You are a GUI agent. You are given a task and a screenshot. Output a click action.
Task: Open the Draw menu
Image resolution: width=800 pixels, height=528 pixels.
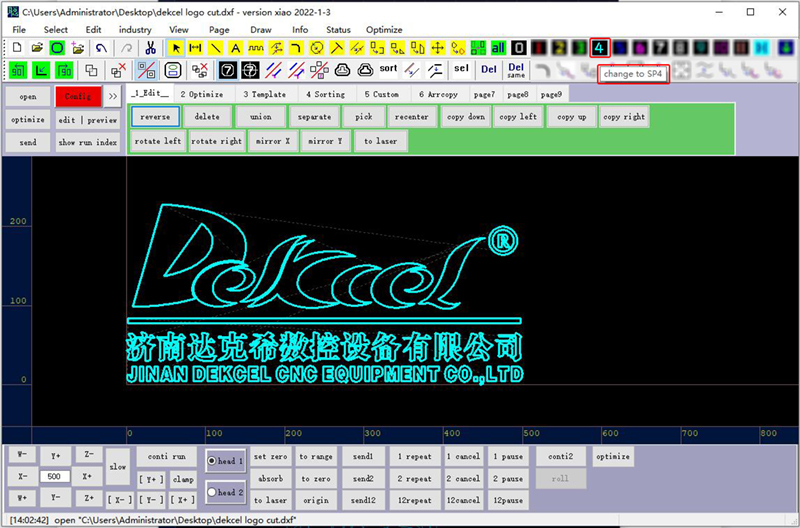pyautogui.click(x=261, y=30)
